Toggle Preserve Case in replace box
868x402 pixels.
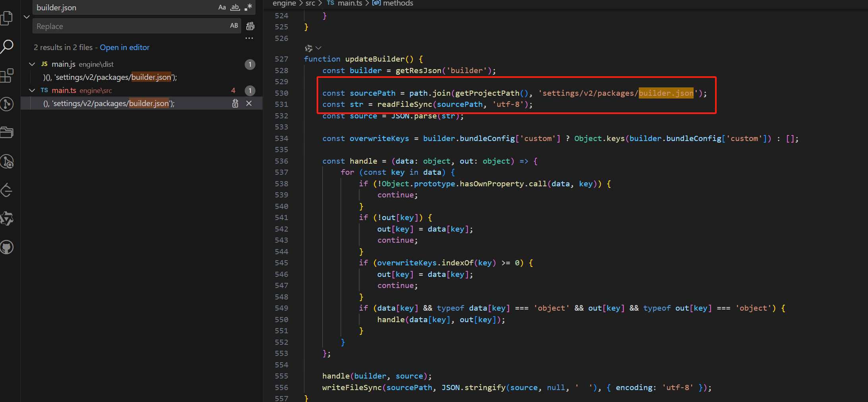234,26
